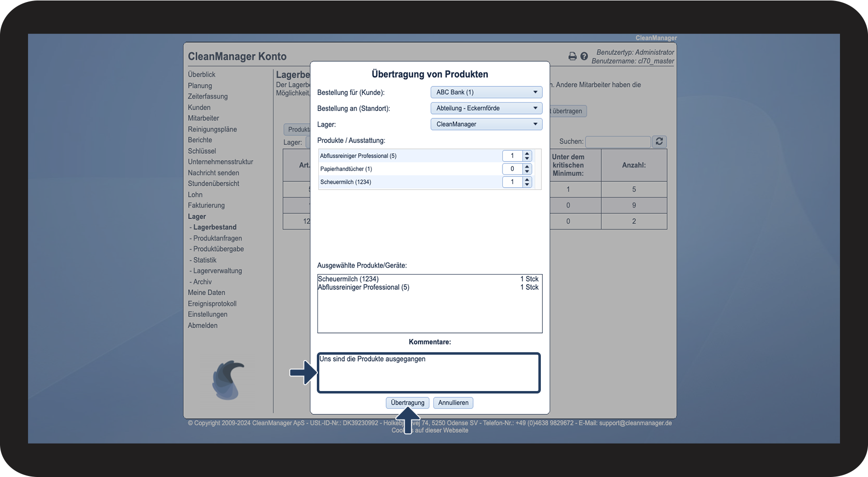This screenshot has width=868, height=477.
Task: Select the Lager section in the sidebar
Action: (197, 217)
